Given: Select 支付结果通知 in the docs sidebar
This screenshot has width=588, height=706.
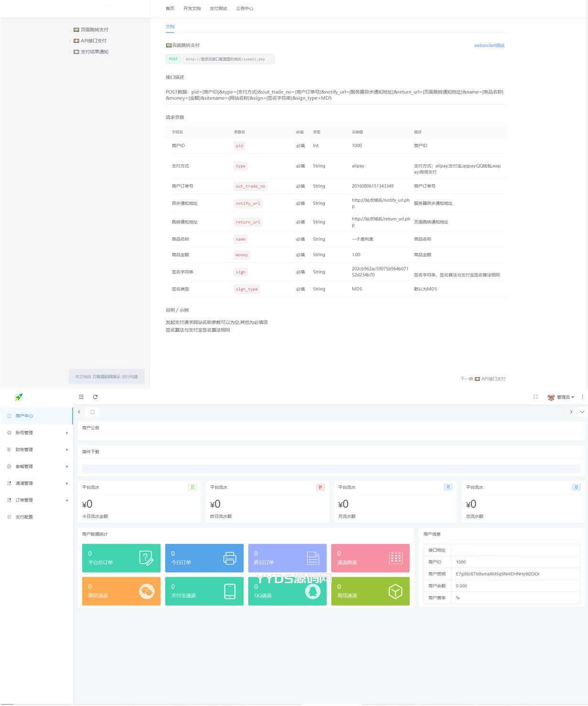Looking at the screenshot, I should click(x=94, y=52).
